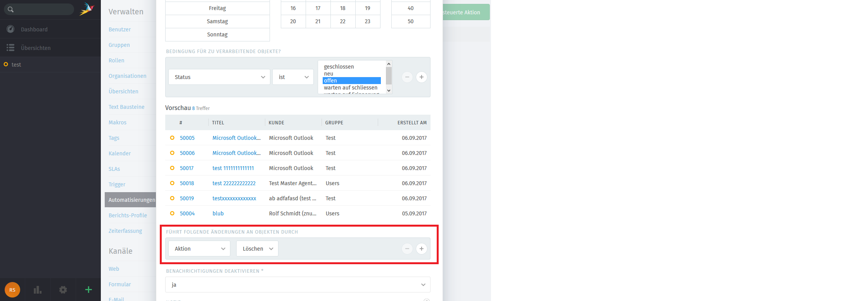Open Kalender in Verwalten menu
The height and width of the screenshot is (301, 868).
(119, 153)
